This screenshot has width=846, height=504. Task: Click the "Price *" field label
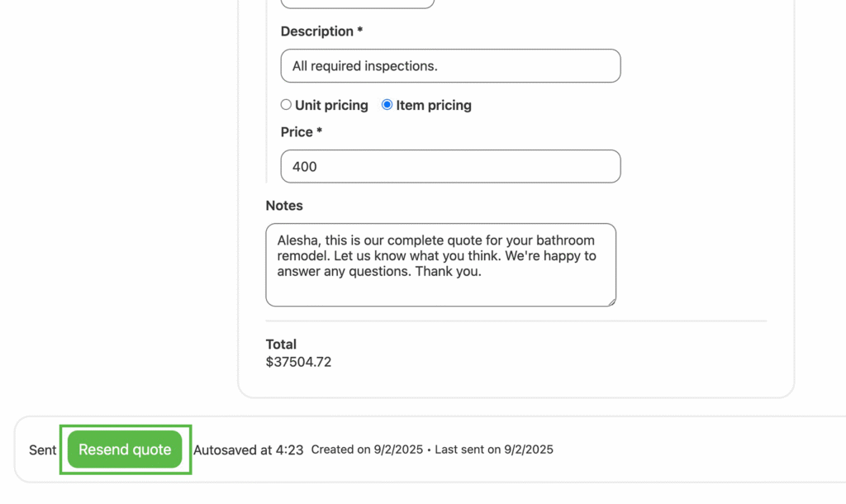[x=302, y=132]
